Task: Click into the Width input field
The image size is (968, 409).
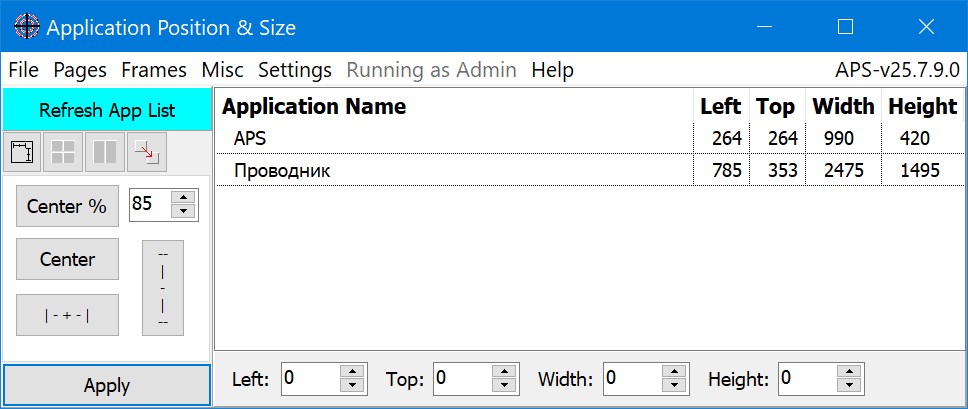Action: tap(632, 379)
